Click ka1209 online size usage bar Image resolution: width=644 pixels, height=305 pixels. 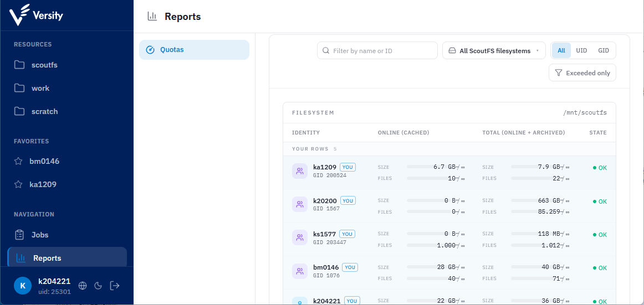[431, 167]
